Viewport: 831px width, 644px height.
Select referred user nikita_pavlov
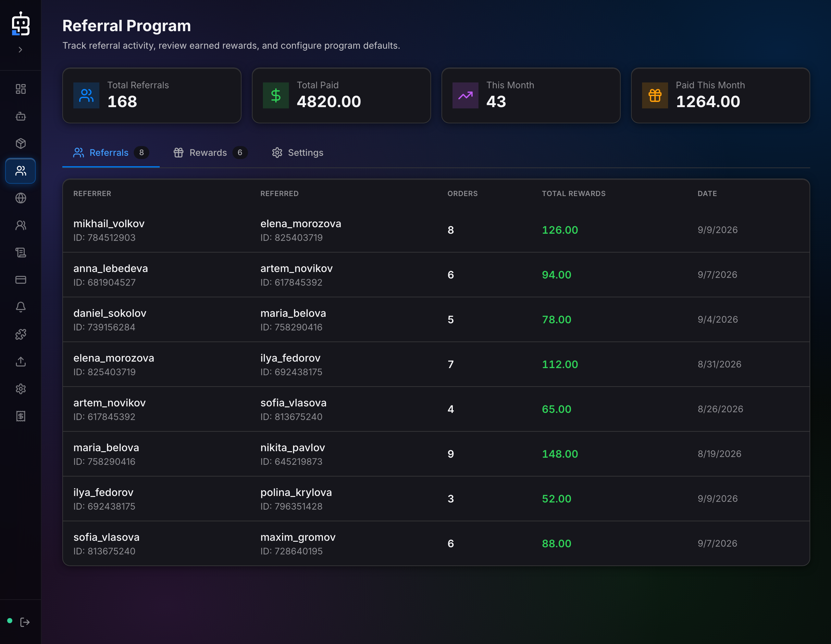pyautogui.click(x=292, y=448)
